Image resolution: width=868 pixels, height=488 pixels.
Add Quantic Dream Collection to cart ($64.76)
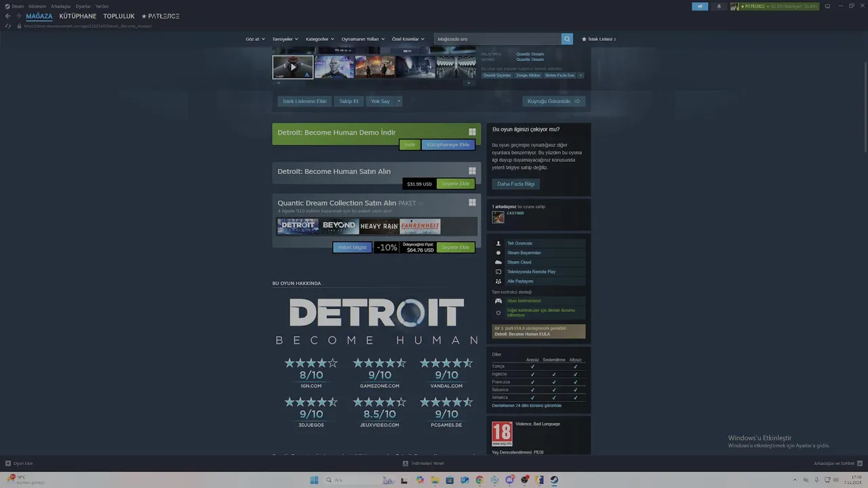[456, 247]
